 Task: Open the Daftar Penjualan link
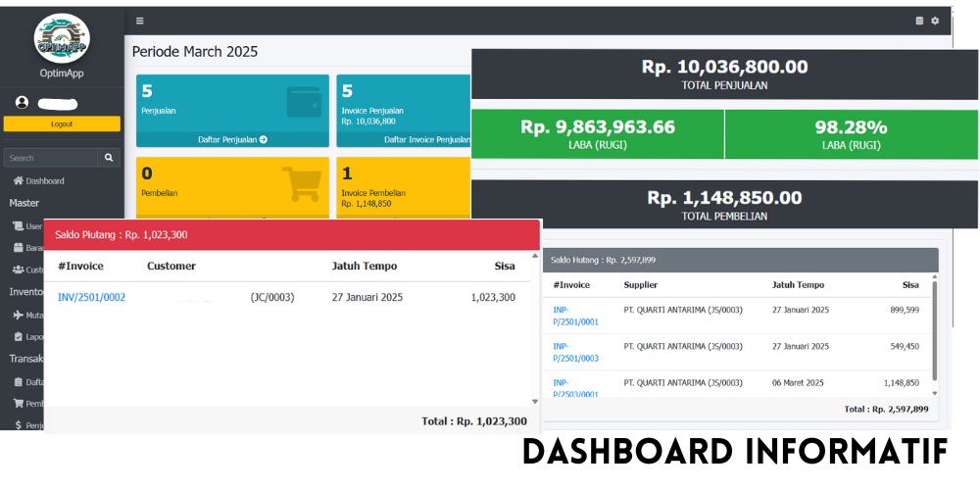click(233, 140)
